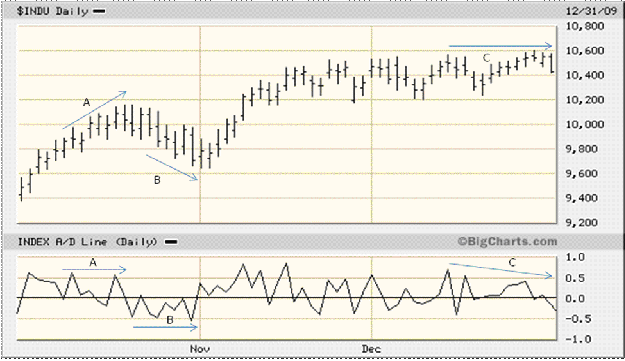
Task: Click arrow B below the price bars
Action: 172,168
